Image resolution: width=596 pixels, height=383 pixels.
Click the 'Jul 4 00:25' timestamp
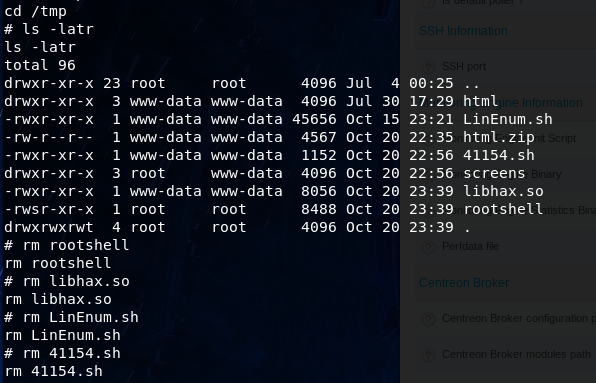click(x=400, y=83)
